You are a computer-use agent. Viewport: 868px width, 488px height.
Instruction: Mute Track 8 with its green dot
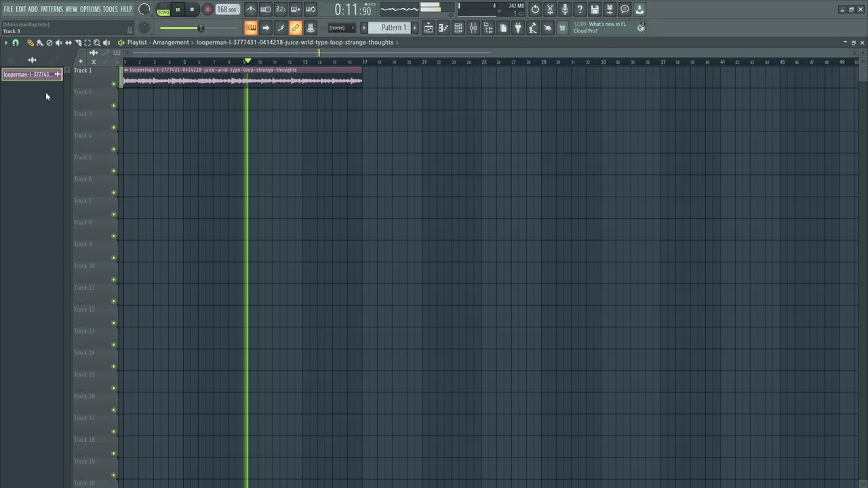pyautogui.click(x=113, y=236)
